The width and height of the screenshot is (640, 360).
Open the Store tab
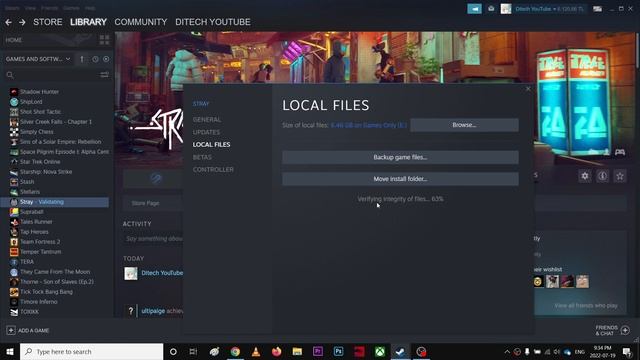48,22
